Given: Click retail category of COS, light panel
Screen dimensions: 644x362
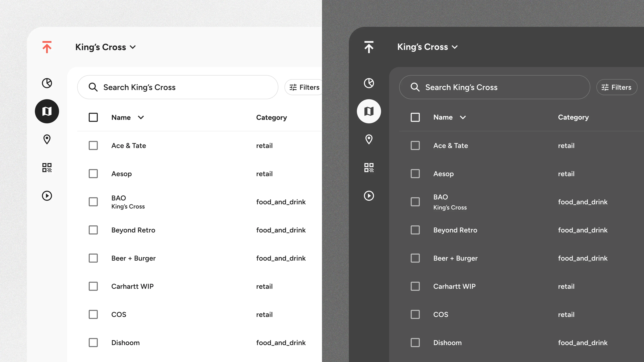Looking at the screenshot, I should click(x=264, y=315).
